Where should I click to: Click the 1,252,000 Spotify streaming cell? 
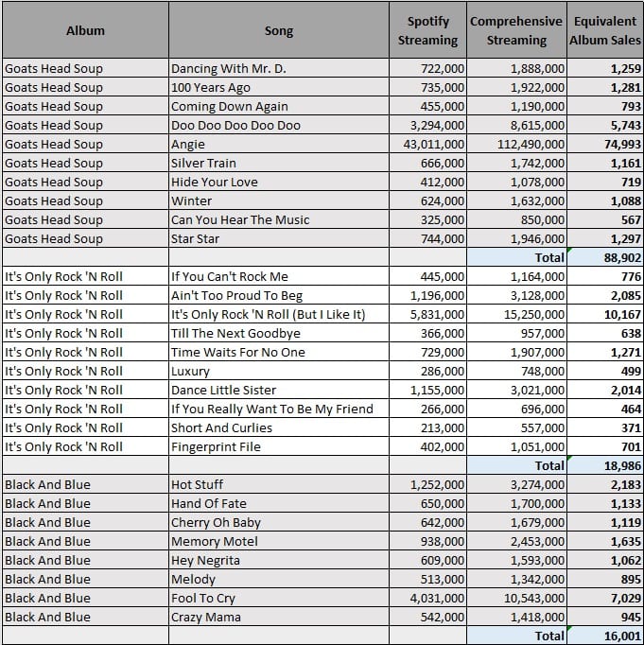(427, 484)
